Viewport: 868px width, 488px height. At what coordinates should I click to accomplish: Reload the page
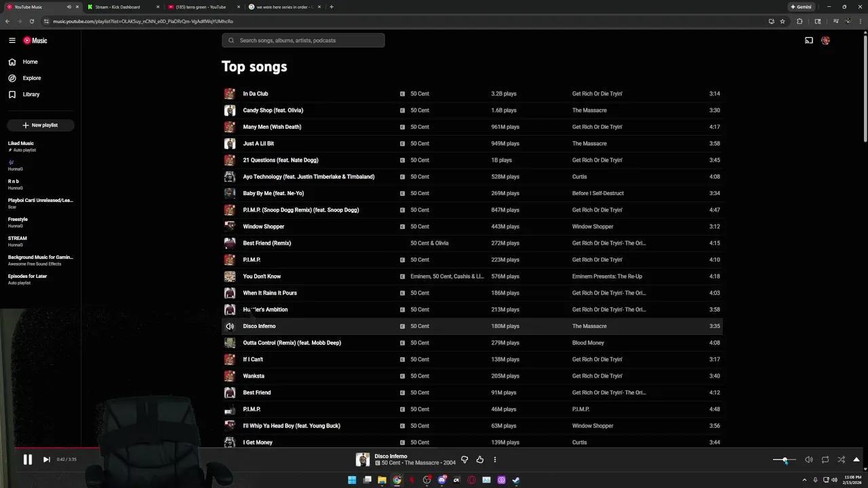click(x=32, y=21)
